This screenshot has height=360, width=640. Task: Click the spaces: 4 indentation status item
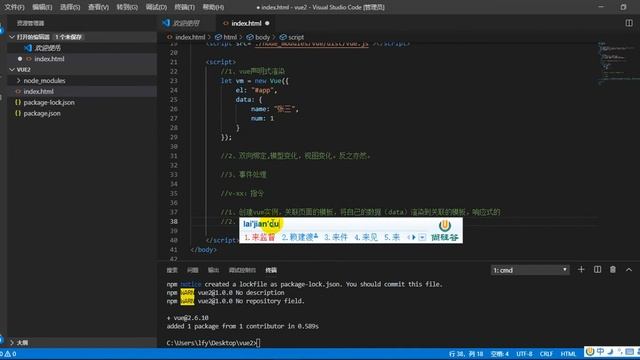[x=500, y=354]
